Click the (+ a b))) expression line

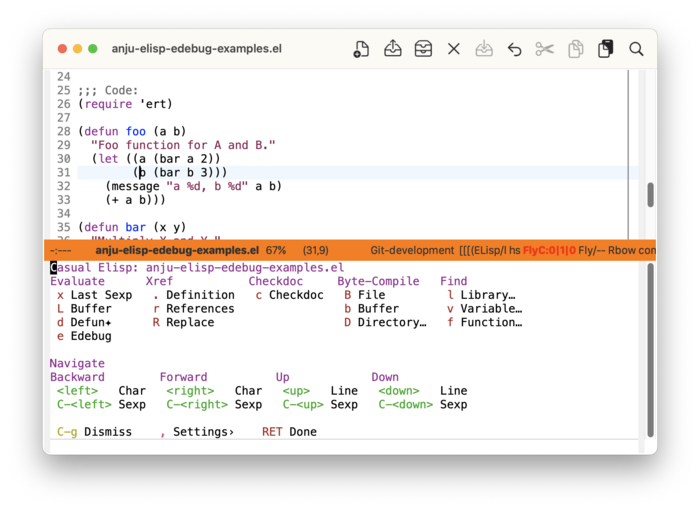pyautogui.click(x=135, y=200)
